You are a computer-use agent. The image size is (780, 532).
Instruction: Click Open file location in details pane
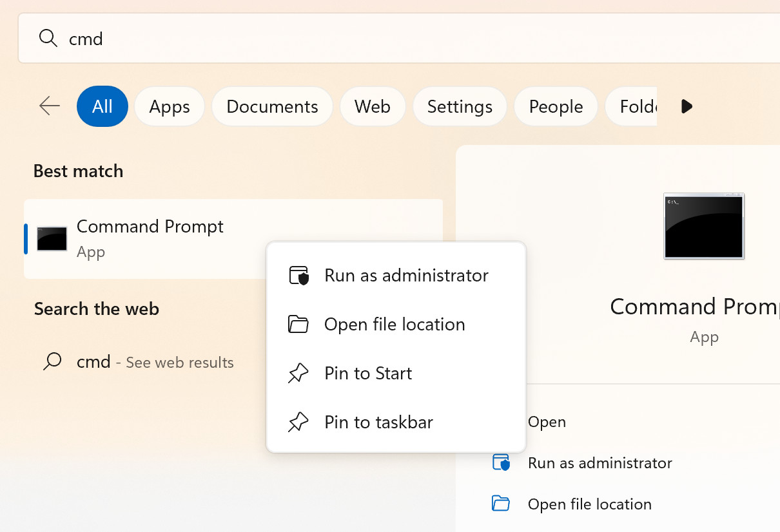[589, 504]
